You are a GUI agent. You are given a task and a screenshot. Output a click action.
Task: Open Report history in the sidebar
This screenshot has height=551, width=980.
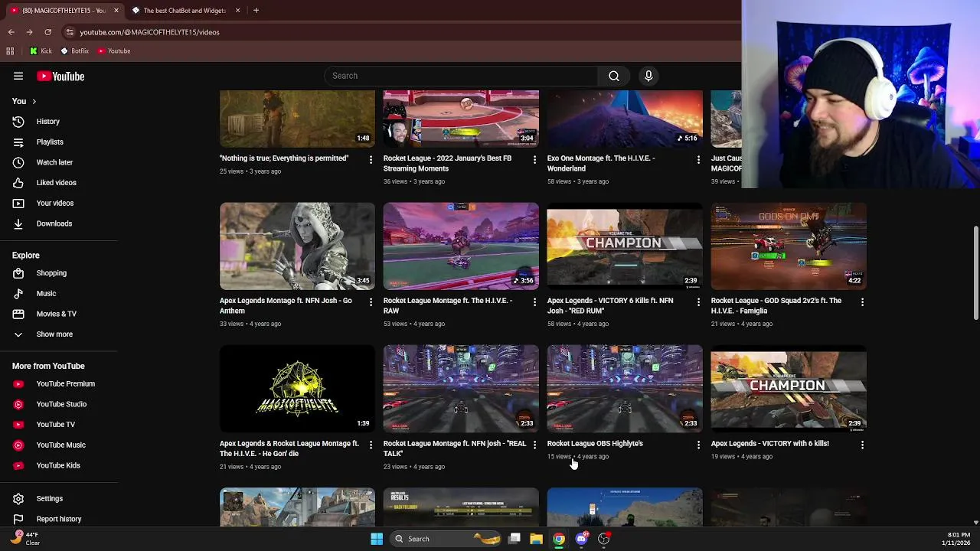[x=59, y=519]
